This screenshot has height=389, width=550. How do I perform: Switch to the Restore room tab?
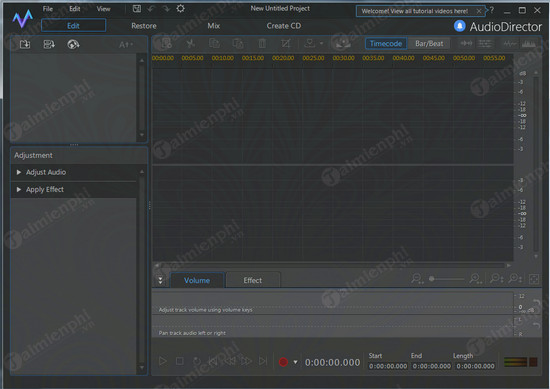pyautogui.click(x=144, y=26)
